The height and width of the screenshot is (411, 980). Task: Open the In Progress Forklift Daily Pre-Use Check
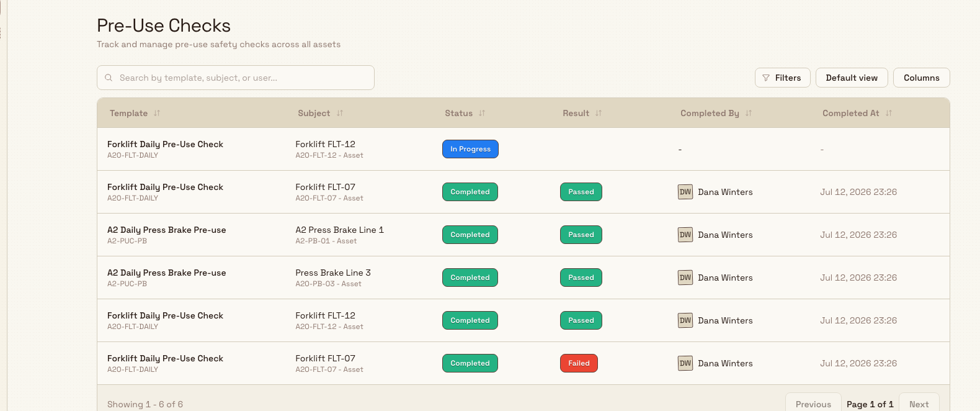(165, 144)
